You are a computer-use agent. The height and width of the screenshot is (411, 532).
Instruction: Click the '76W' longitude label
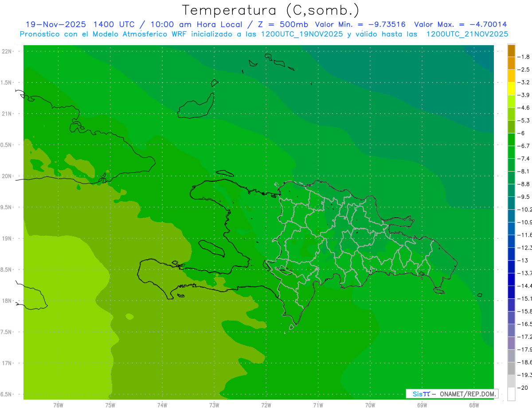[x=58, y=405]
